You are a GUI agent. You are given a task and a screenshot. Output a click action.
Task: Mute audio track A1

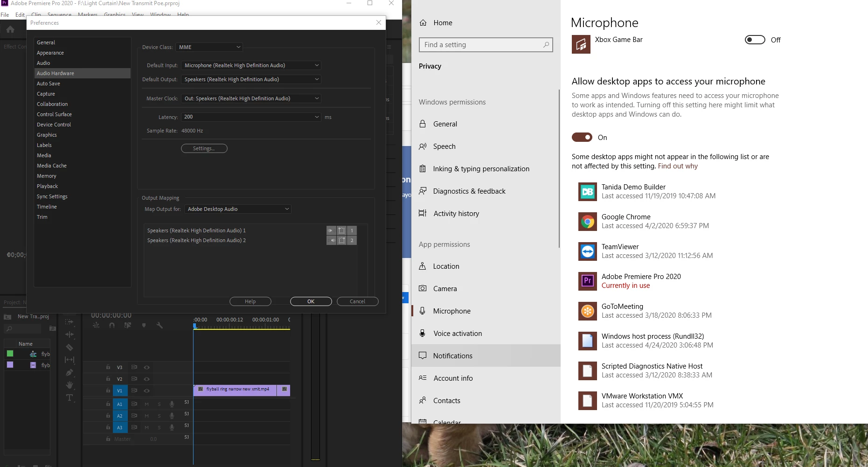[x=146, y=404]
